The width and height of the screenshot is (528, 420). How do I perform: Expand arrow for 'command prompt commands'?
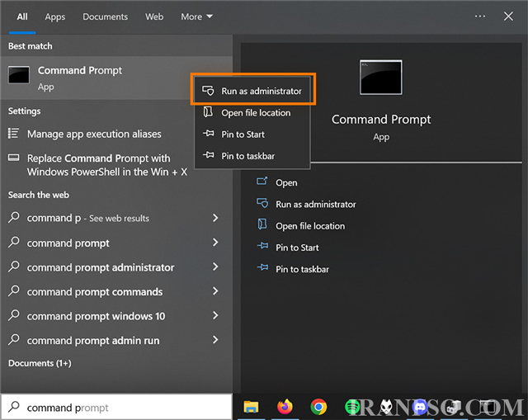pos(215,291)
